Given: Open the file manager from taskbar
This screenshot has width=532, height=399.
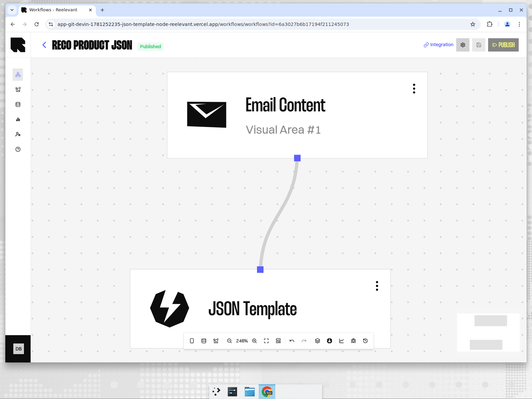Looking at the screenshot, I should [250, 392].
